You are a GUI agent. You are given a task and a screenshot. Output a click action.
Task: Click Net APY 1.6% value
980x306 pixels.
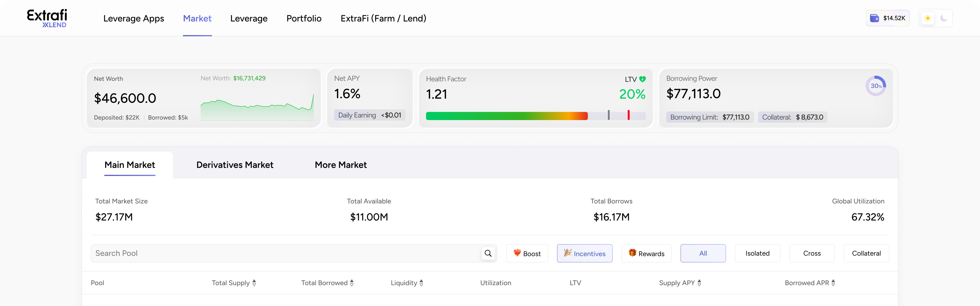[347, 94]
